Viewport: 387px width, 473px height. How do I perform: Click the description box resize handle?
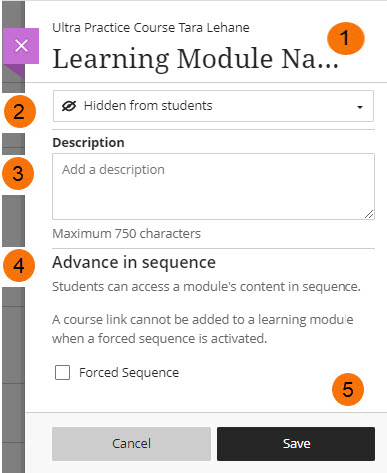[x=369, y=214]
